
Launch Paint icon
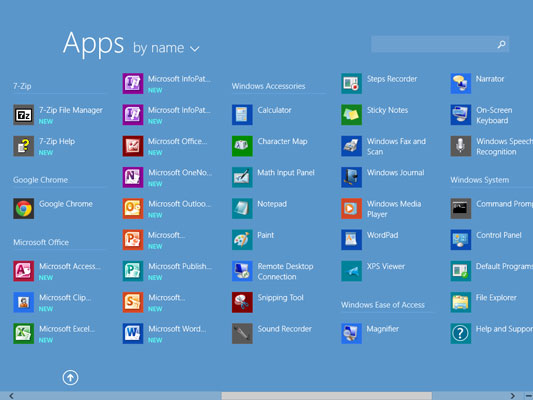pos(242,240)
